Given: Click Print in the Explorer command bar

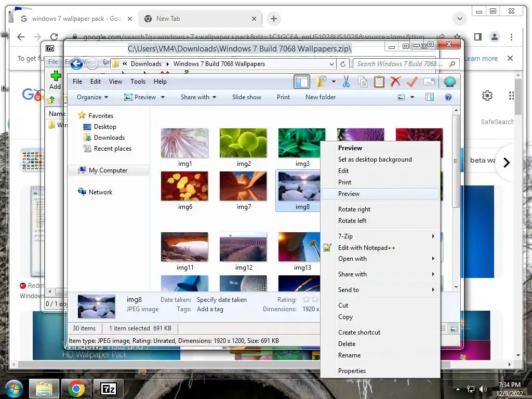Looking at the screenshot, I should tap(283, 97).
